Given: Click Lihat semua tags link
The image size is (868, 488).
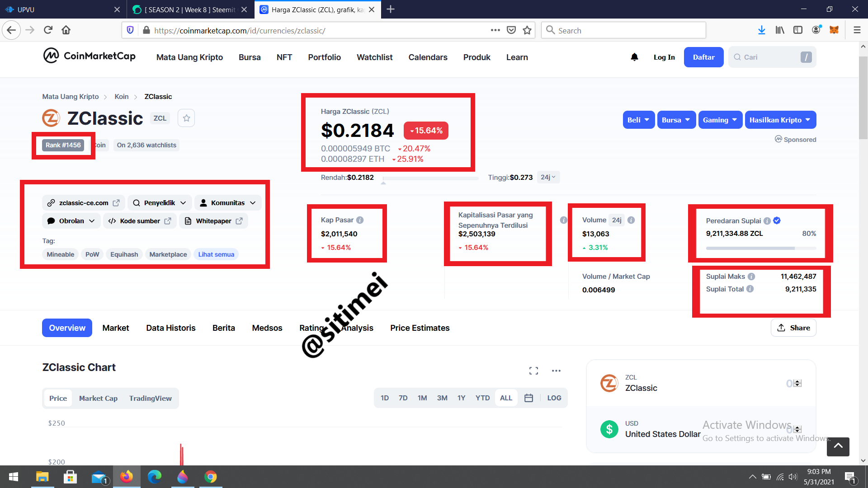Looking at the screenshot, I should [x=216, y=254].
